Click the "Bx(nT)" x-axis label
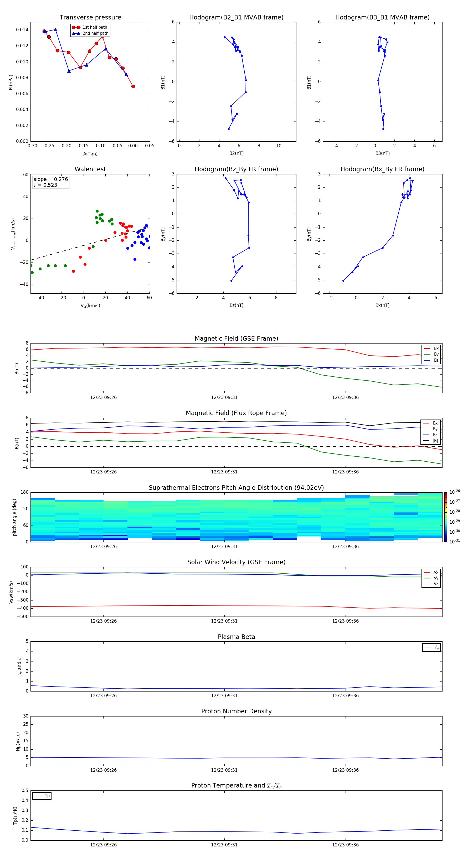 pyautogui.click(x=382, y=306)
